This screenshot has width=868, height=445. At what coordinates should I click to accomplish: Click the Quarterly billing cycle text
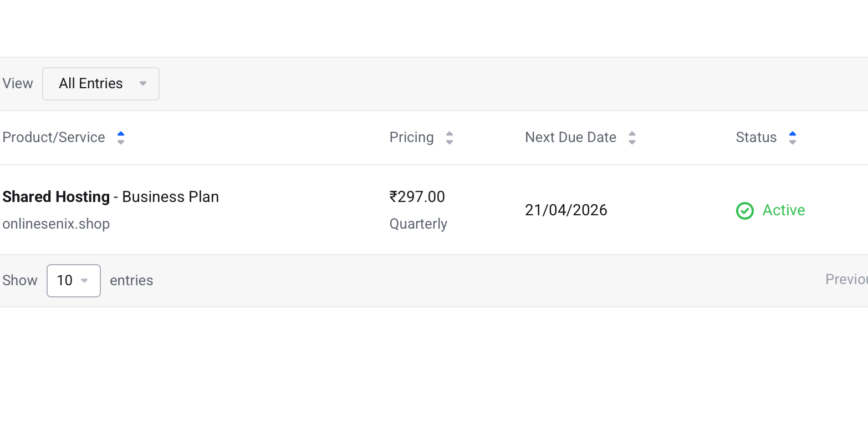click(418, 224)
